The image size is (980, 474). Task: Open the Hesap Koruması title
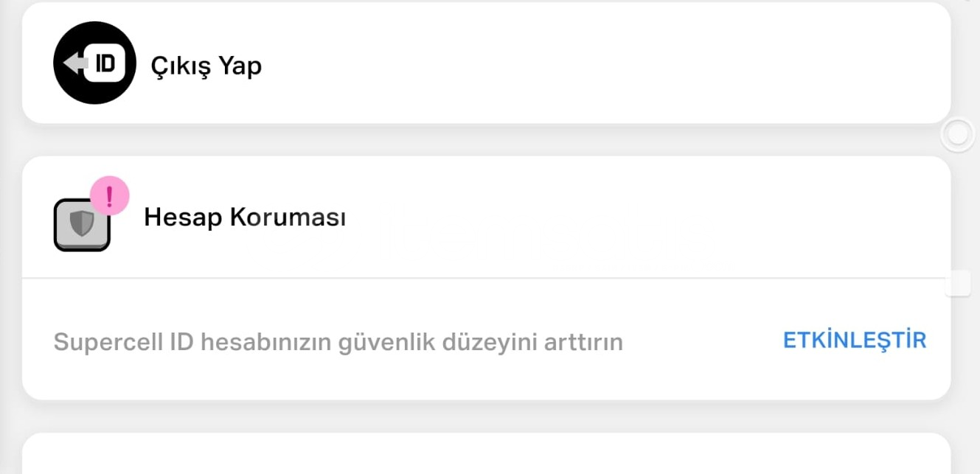pos(245,217)
